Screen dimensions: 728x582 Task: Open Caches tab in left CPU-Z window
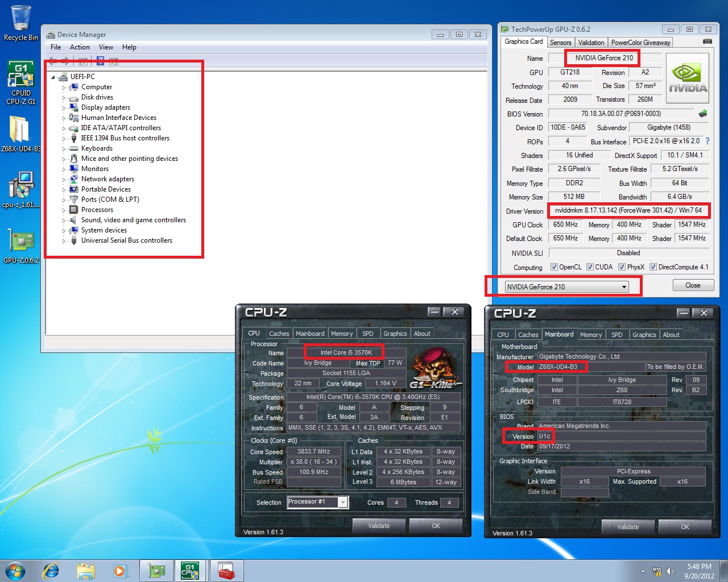coord(279,334)
